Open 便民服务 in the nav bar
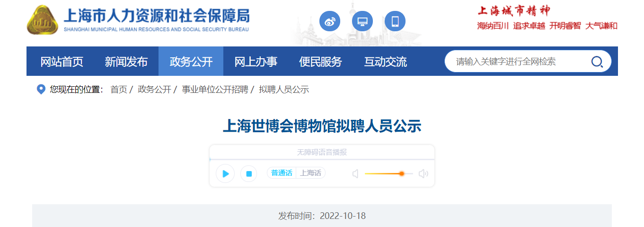The width and height of the screenshot is (644, 227). pos(320,62)
